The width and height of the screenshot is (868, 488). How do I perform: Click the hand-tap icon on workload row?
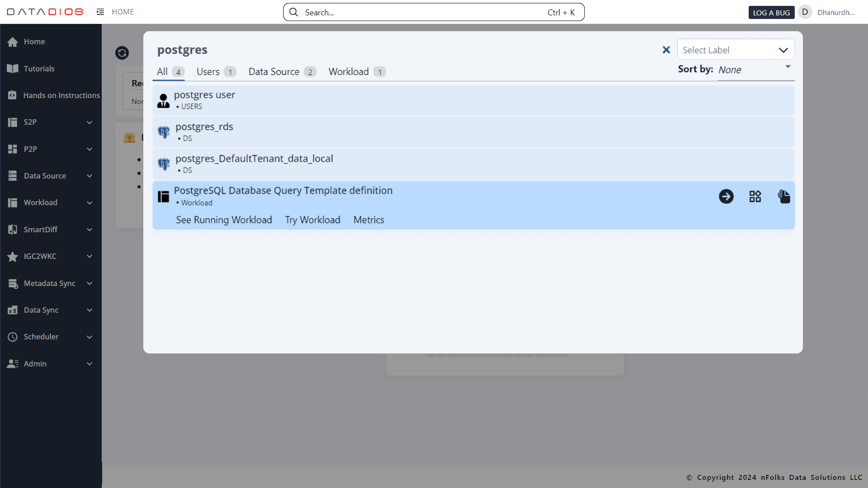point(784,197)
